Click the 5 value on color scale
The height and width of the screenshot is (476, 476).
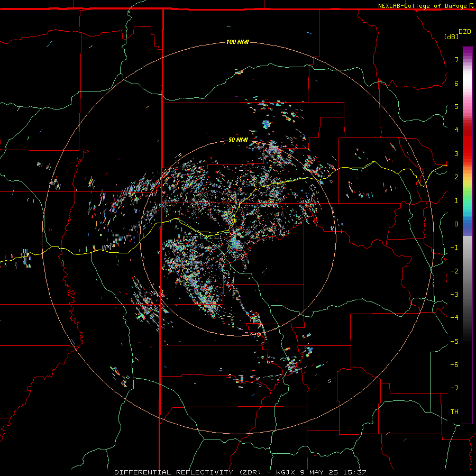tap(456, 106)
